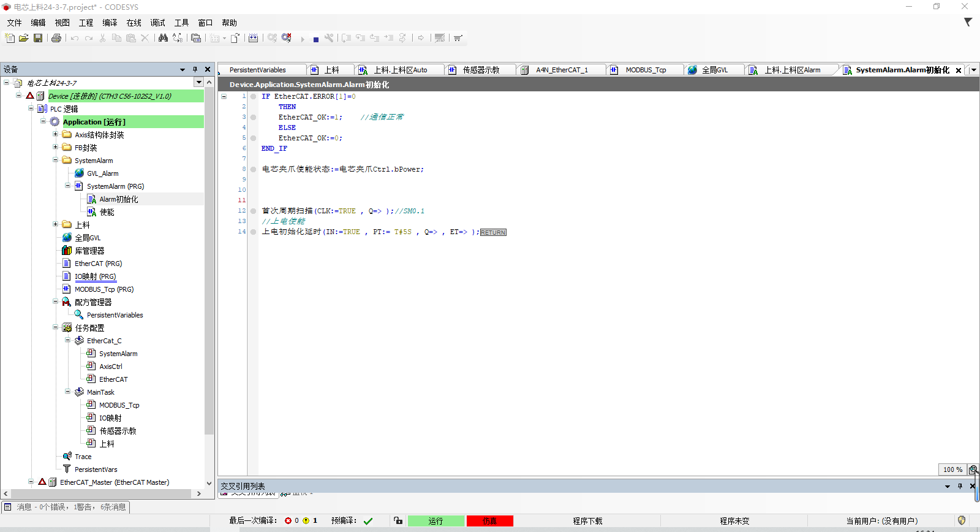The width and height of the screenshot is (980, 532).
Task: Open the 调试 menu
Action: point(158,23)
